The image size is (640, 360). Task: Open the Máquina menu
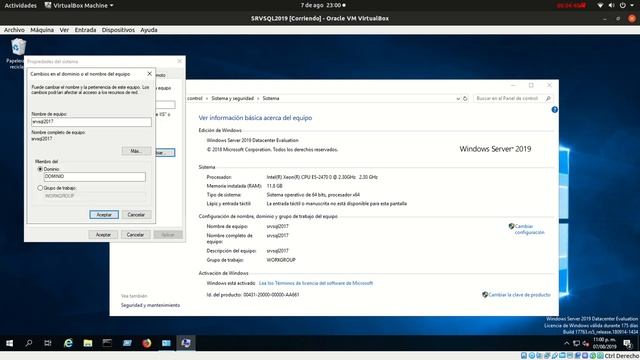coord(42,30)
